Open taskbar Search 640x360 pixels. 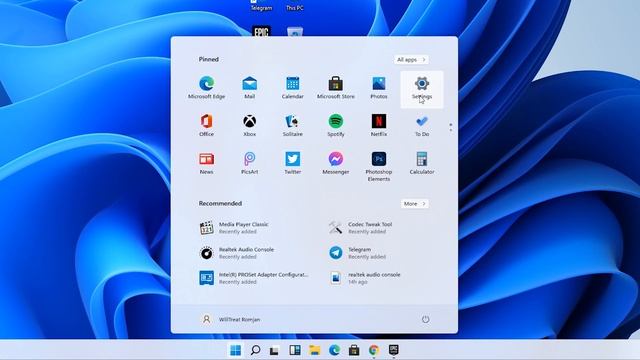256,350
